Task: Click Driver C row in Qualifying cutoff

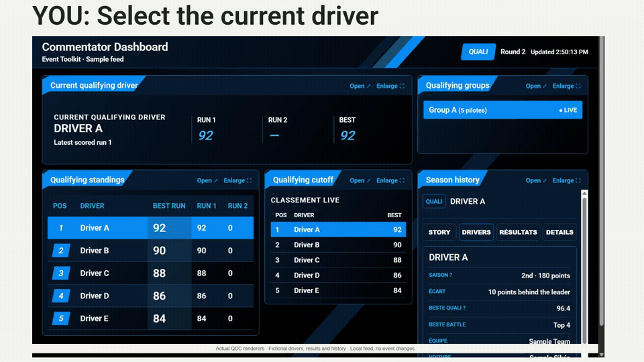Action: pyautogui.click(x=338, y=260)
